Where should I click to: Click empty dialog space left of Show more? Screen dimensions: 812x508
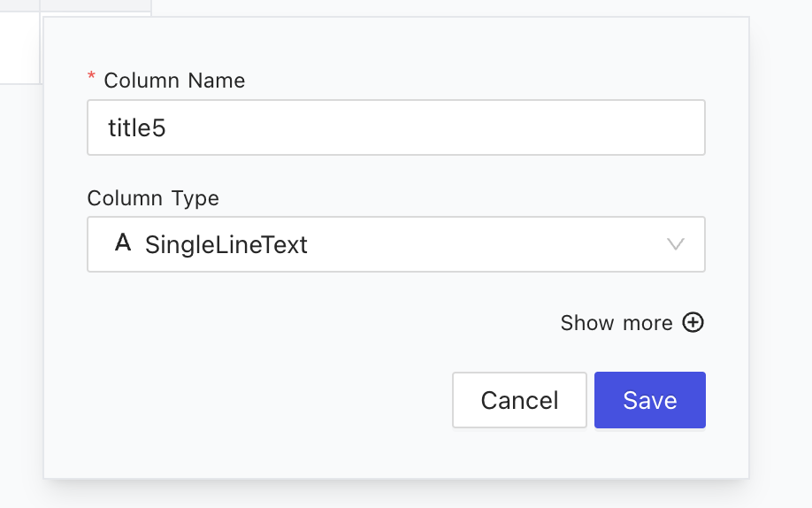click(321, 322)
